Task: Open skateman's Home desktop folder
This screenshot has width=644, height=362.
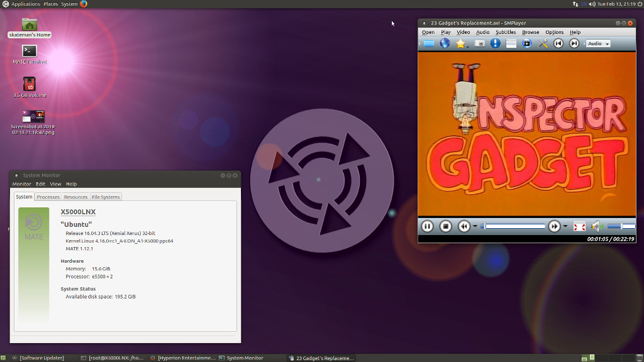Action: click(x=30, y=28)
